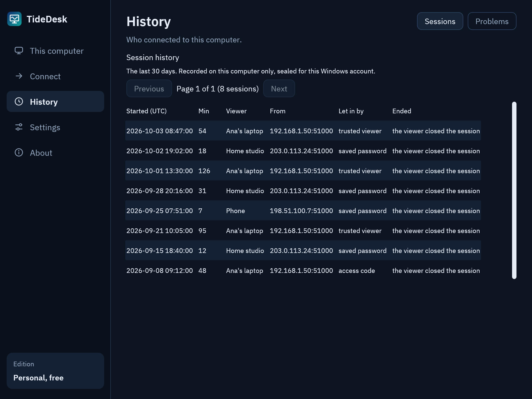Click the Viewer column header
Screen dimensions: 532x399
(x=236, y=111)
